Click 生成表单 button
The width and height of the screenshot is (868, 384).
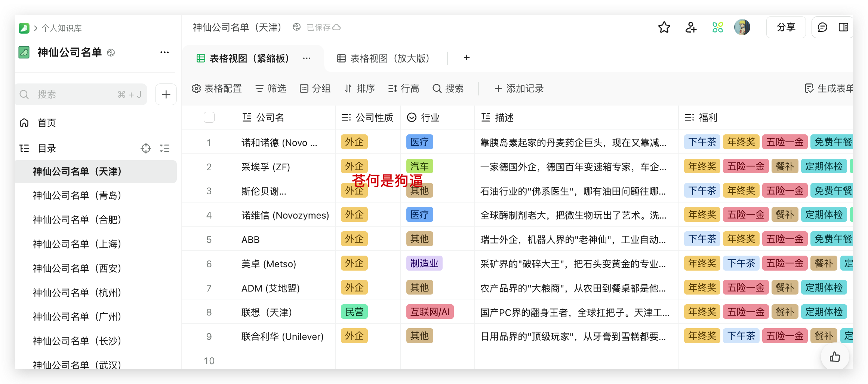point(829,88)
